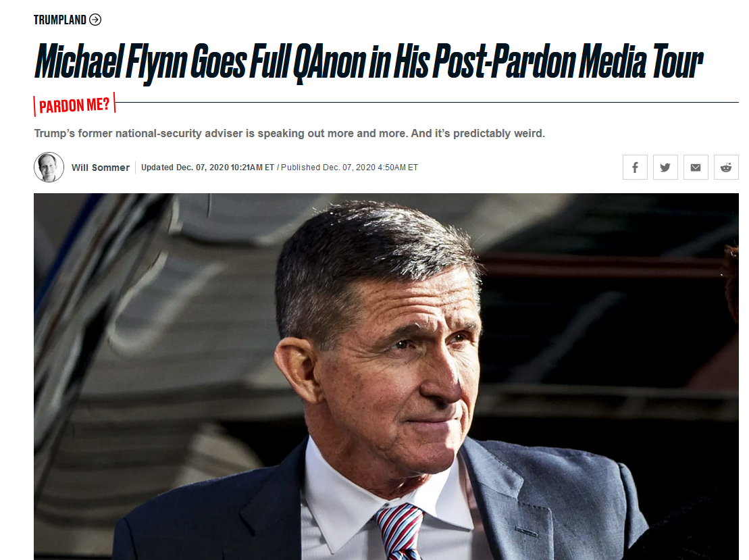The image size is (749, 560).
Task: Click the Updated Dec. 07 timestamp
Action: [208, 168]
